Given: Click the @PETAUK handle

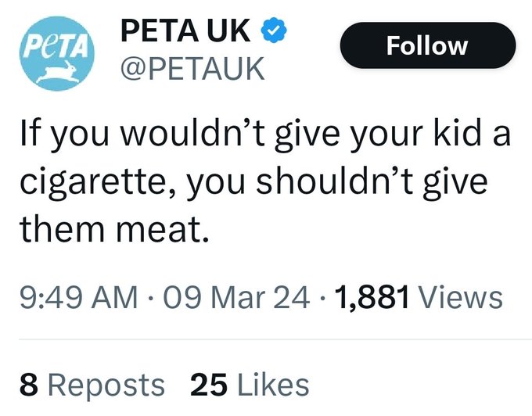Looking at the screenshot, I should [x=192, y=70].
